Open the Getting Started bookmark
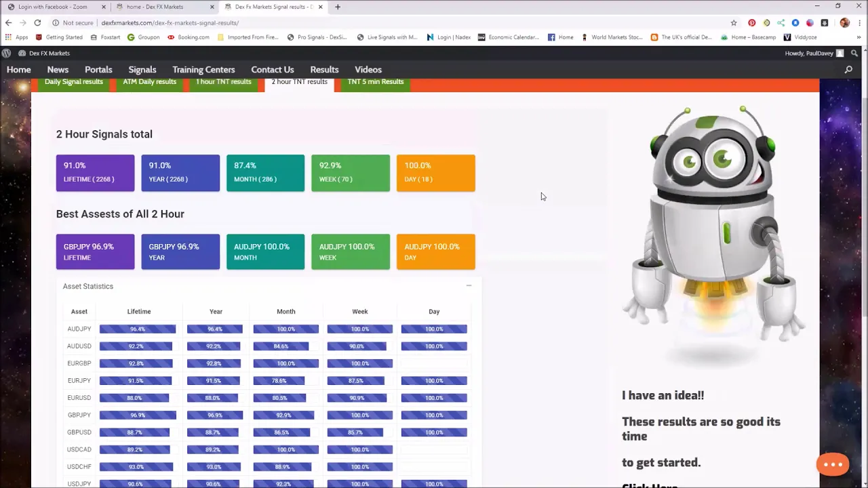Viewport: 868px width, 488px height. 59,37
